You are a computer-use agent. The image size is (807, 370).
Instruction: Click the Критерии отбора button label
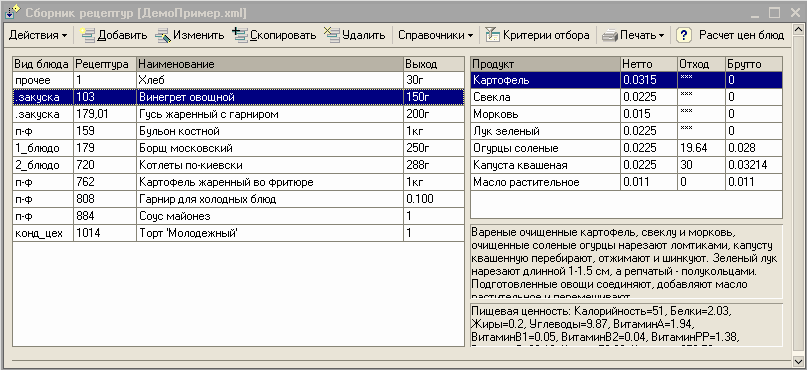click(546, 35)
